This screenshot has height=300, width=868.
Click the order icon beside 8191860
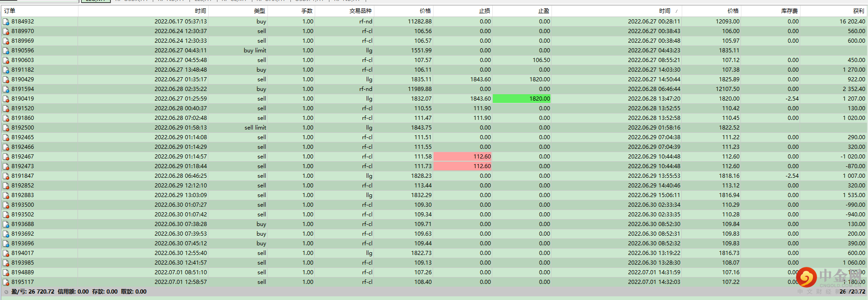click(6, 118)
